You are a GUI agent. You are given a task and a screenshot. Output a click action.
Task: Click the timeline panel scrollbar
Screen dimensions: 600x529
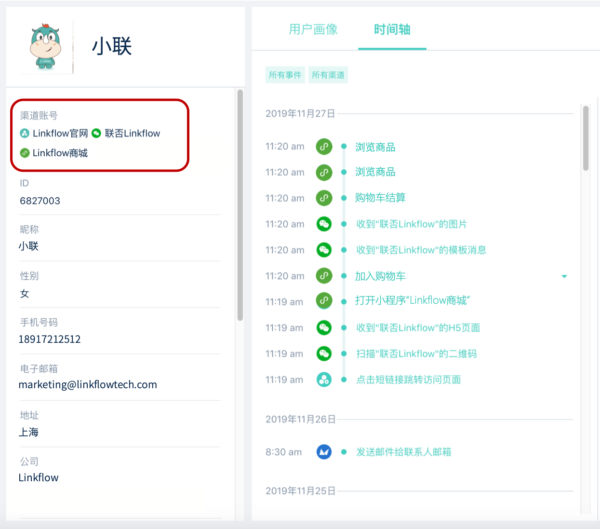tap(585, 138)
